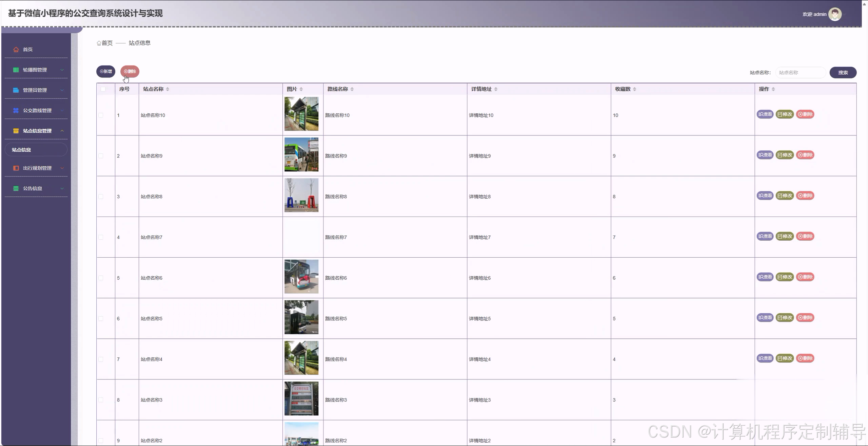Viewport: 868px width, 446px height.
Task: Click the admin avatar in the header
Action: tap(834, 14)
